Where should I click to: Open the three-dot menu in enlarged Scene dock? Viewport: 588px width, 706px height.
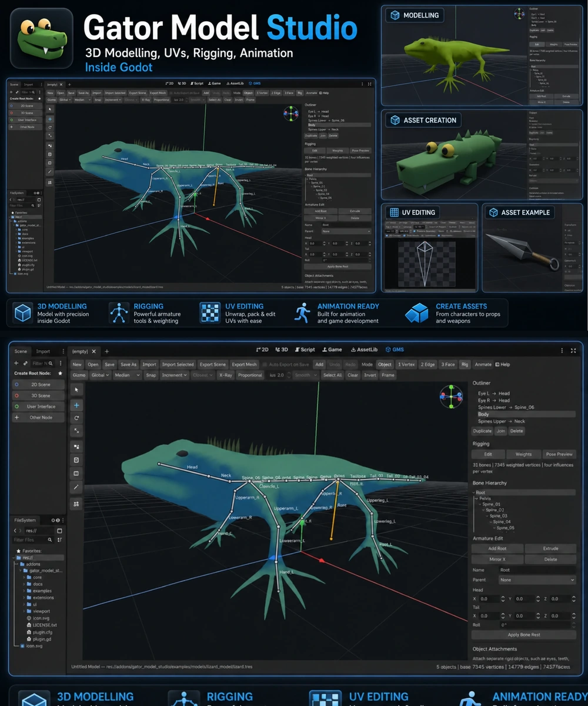click(61, 364)
